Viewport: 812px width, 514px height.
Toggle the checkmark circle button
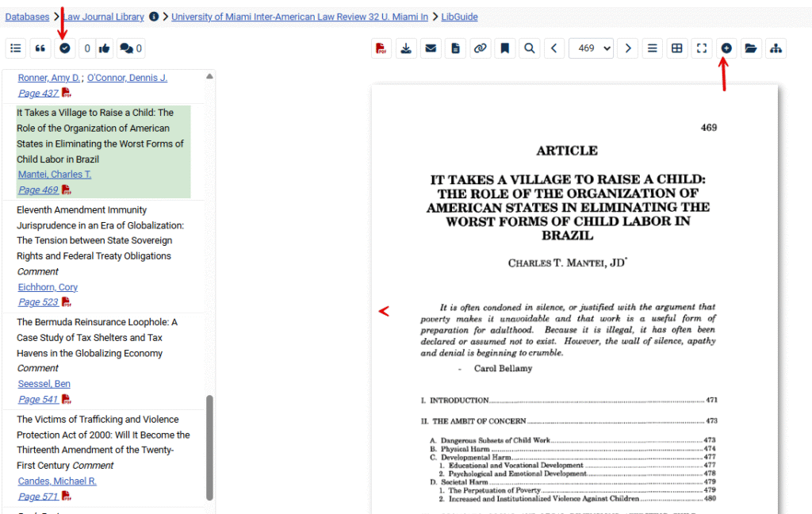[x=65, y=48]
